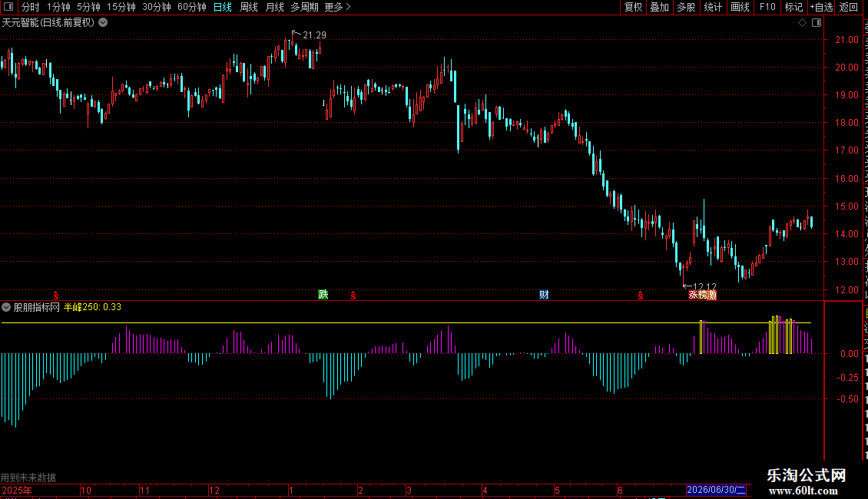Click the 用到未来数据 notice text
Viewport: 868px width, 499px height.
point(28,478)
